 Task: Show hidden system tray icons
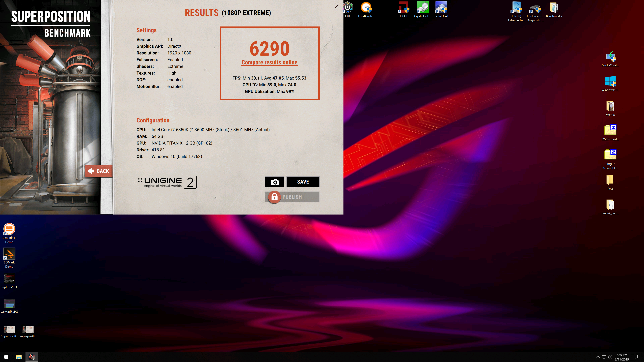598,357
